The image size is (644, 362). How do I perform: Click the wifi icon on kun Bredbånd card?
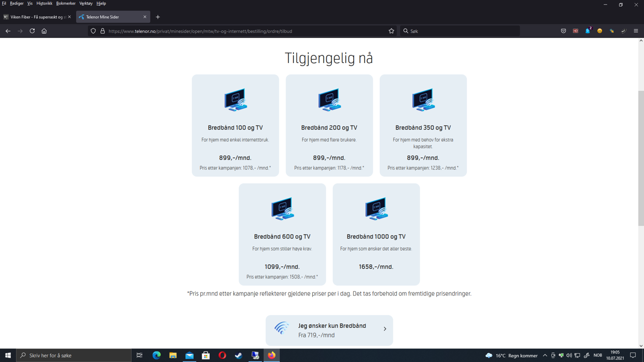(282, 328)
